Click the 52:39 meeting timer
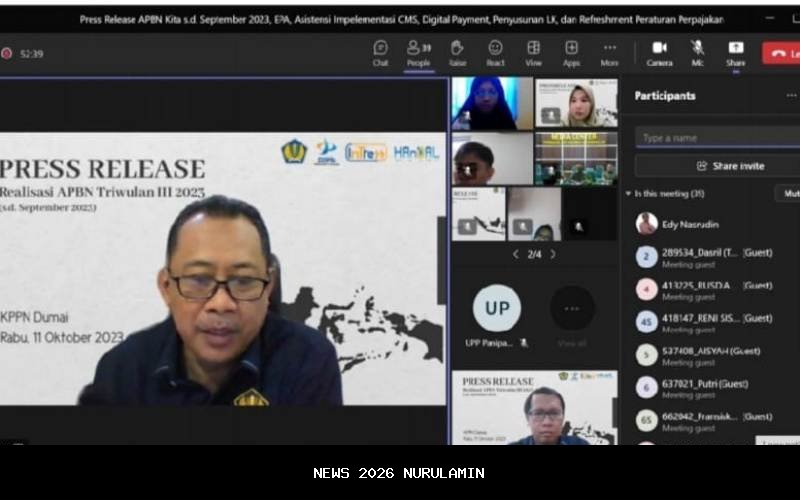The image size is (800, 500). pos(32,54)
